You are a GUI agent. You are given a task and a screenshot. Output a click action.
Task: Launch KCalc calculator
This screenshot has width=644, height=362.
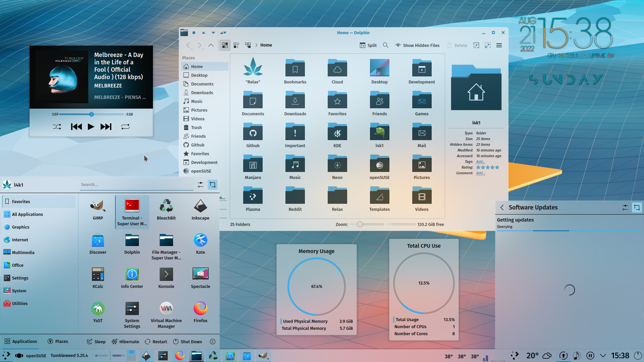coord(98,278)
